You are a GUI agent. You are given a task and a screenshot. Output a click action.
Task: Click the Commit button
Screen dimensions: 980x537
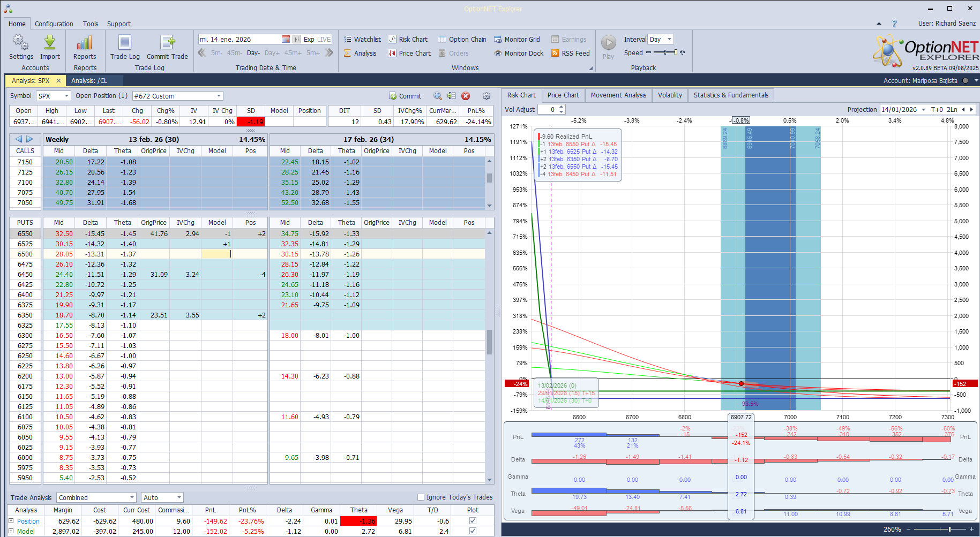click(x=405, y=96)
